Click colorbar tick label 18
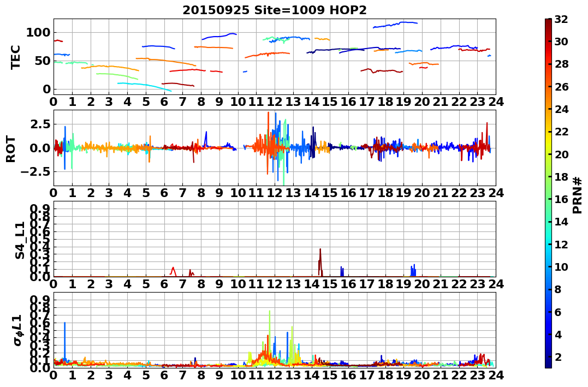588x387 pixels. (x=561, y=177)
